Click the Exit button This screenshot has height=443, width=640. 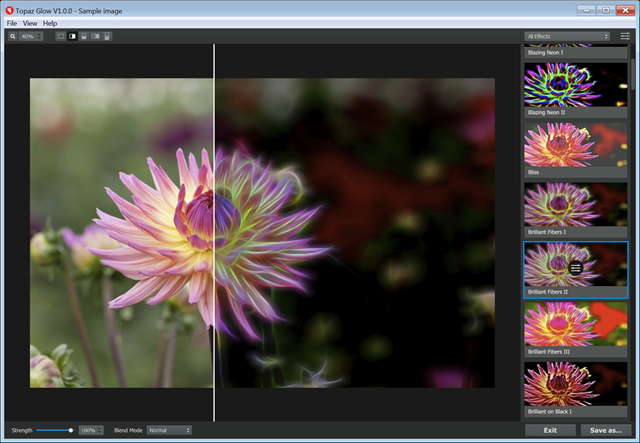[550, 430]
